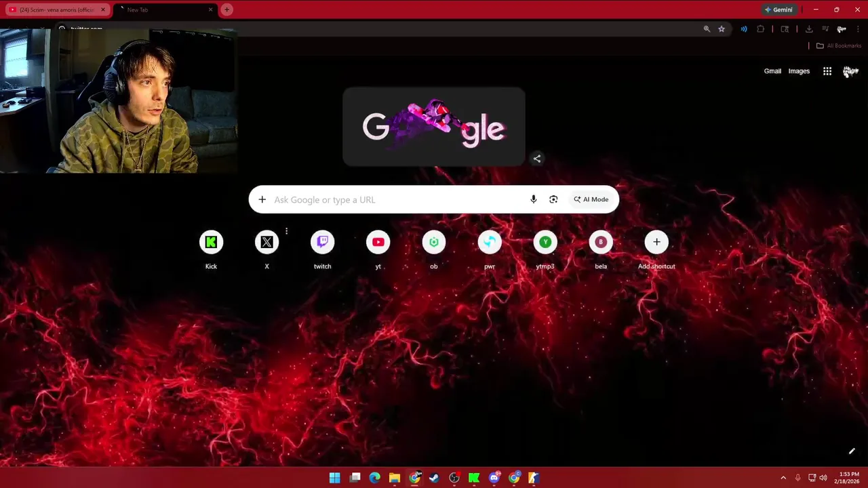Open the tab search icon in toolbar

(x=785, y=29)
